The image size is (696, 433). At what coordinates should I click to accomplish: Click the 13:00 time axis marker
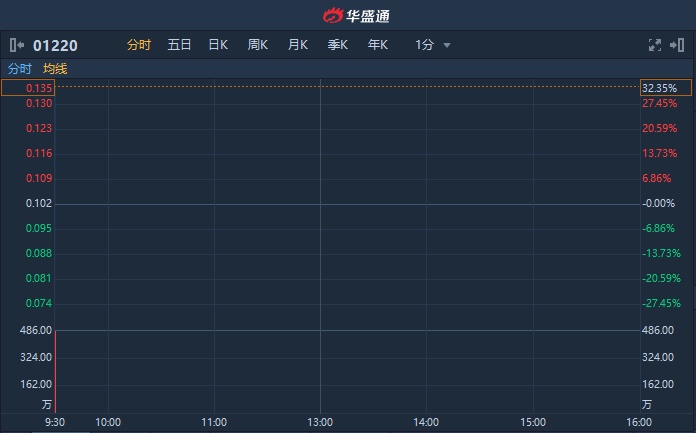(320, 422)
